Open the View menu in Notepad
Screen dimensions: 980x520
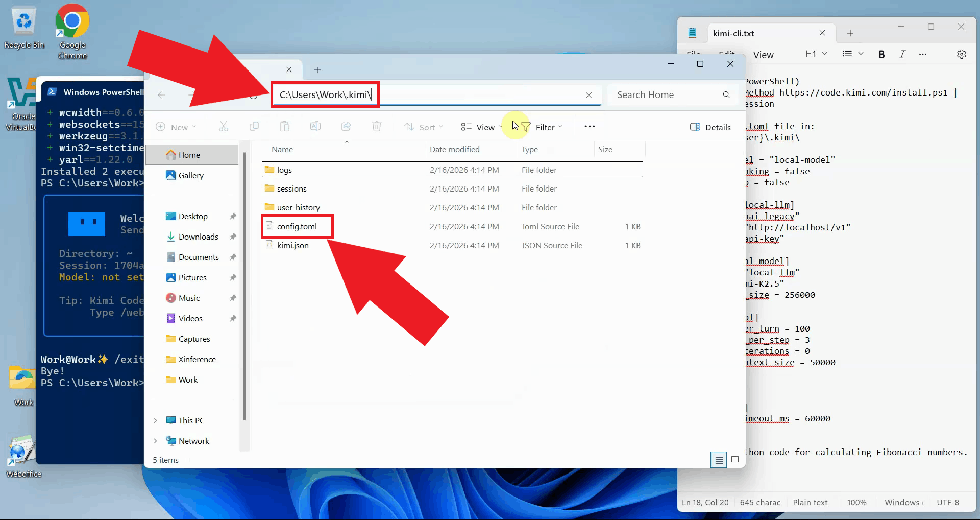pos(763,55)
